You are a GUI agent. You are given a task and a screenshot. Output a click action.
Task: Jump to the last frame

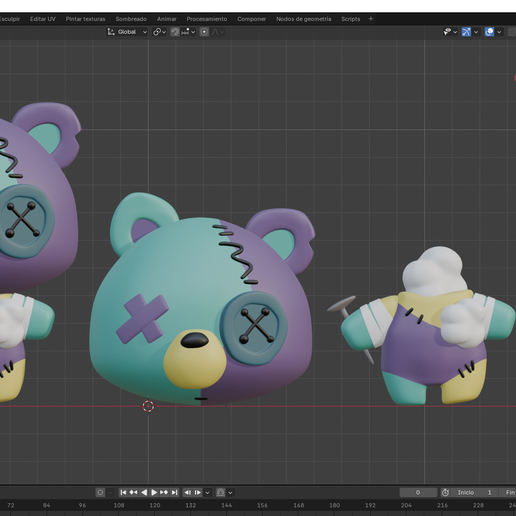click(174, 492)
